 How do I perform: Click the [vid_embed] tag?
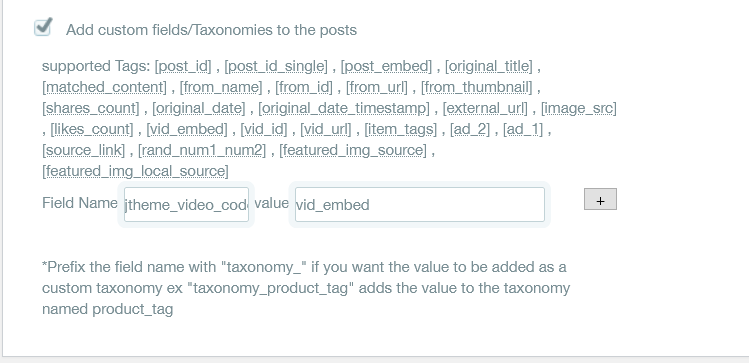pos(187,129)
